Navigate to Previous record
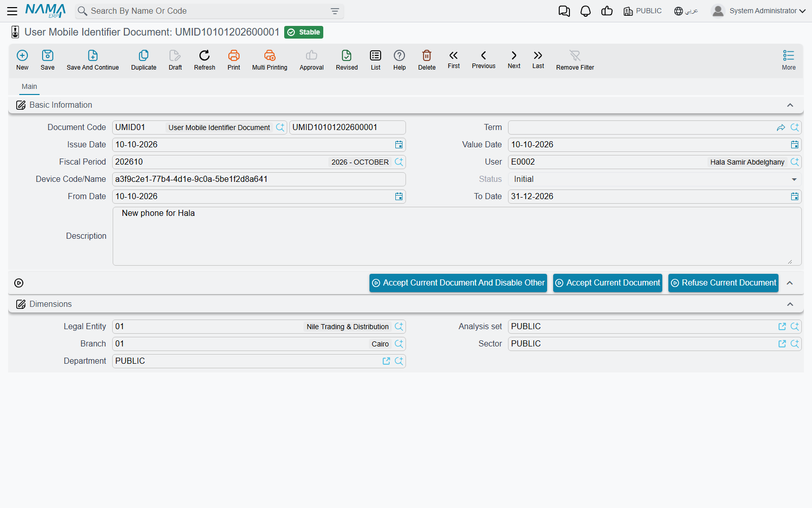 [484, 59]
